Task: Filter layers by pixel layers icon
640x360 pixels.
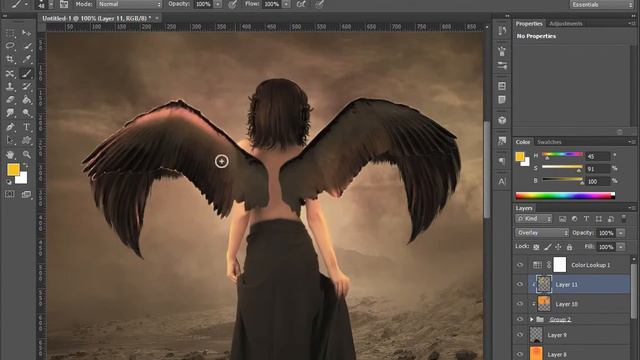Action: click(562, 219)
